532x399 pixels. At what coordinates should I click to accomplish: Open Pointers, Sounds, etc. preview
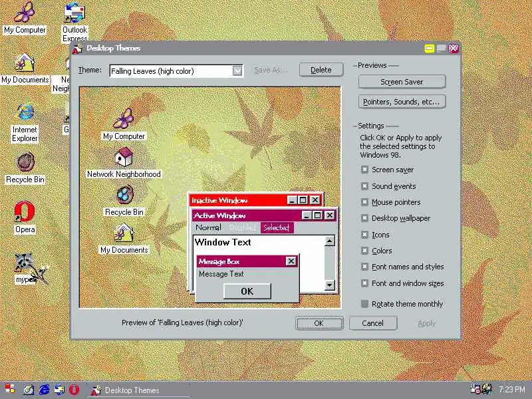coord(402,102)
